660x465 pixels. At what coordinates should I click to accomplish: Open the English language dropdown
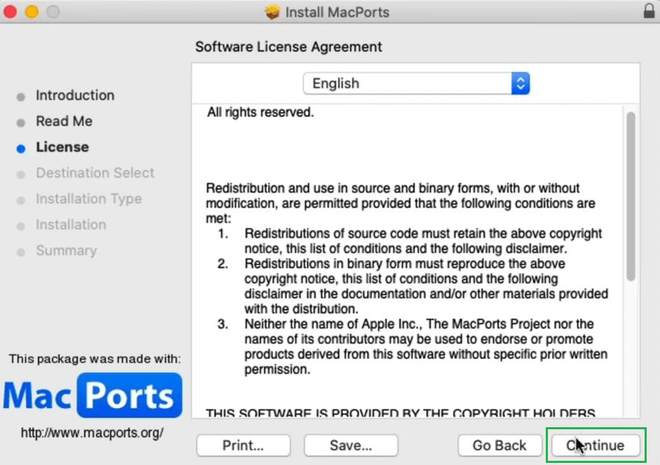coord(416,83)
